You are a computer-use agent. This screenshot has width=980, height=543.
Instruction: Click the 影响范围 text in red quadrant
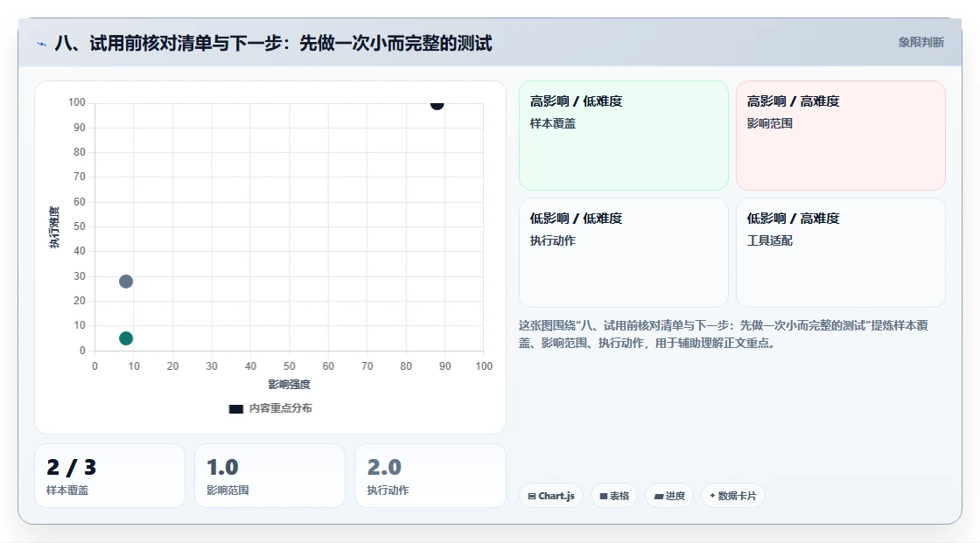(769, 123)
